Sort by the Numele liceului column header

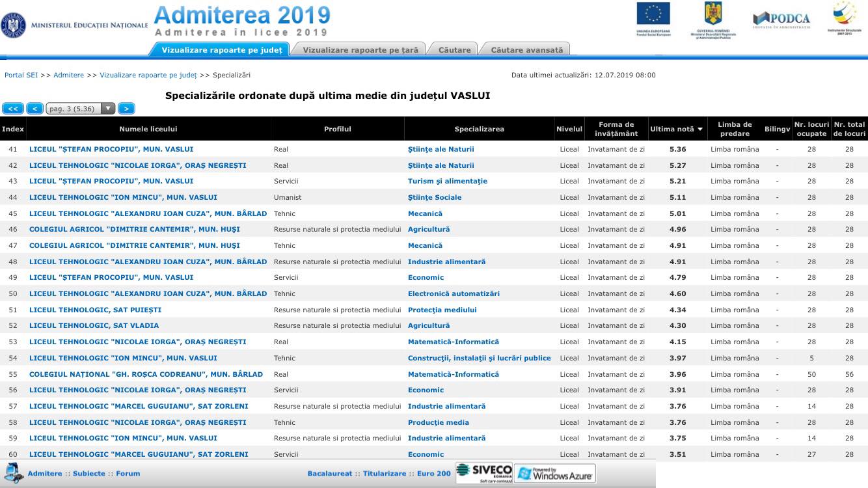pyautogui.click(x=148, y=129)
